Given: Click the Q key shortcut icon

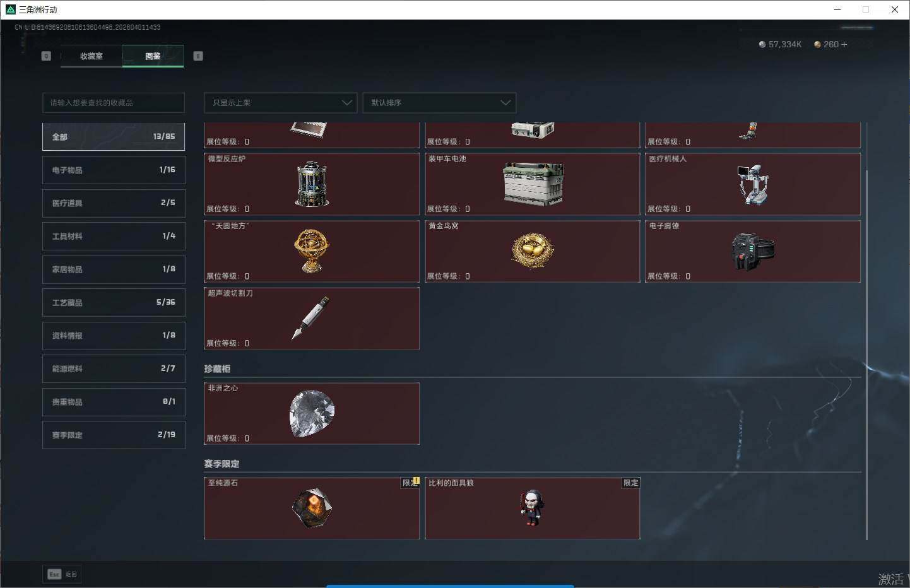Looking at the screenshot, I should pos(46,56).
